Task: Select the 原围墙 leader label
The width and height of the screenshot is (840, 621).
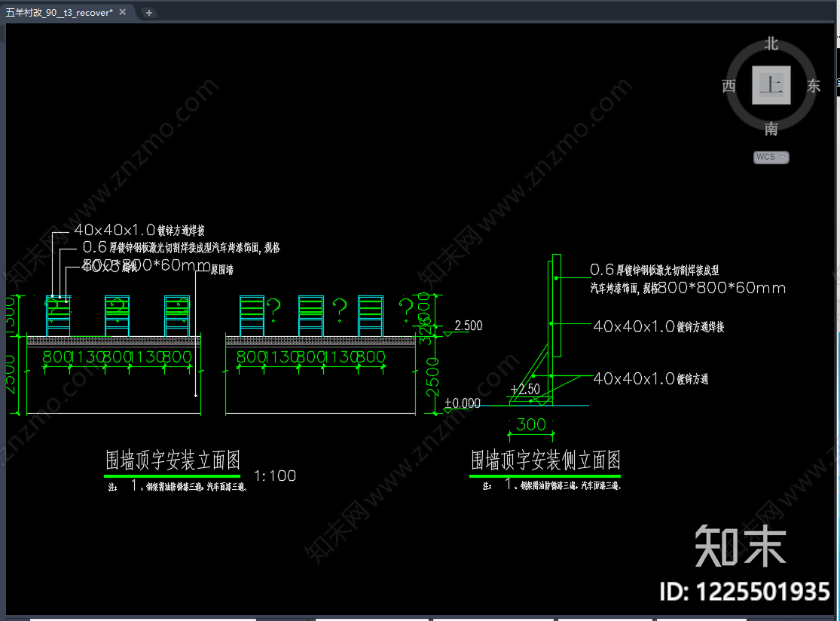Action: coord(221,270)
